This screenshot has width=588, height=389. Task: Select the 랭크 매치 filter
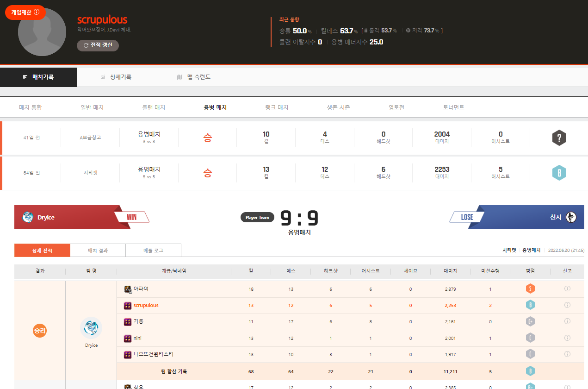[x=276, y=107]
